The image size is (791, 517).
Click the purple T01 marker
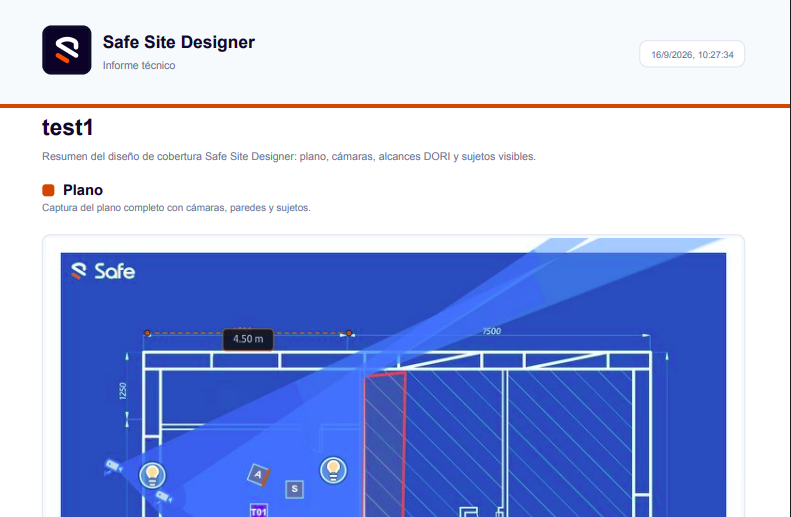(258, 510)
